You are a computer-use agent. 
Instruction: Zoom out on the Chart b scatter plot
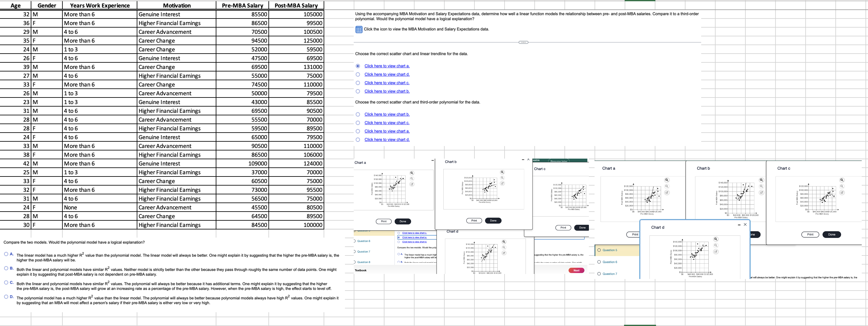click(502, 177)
